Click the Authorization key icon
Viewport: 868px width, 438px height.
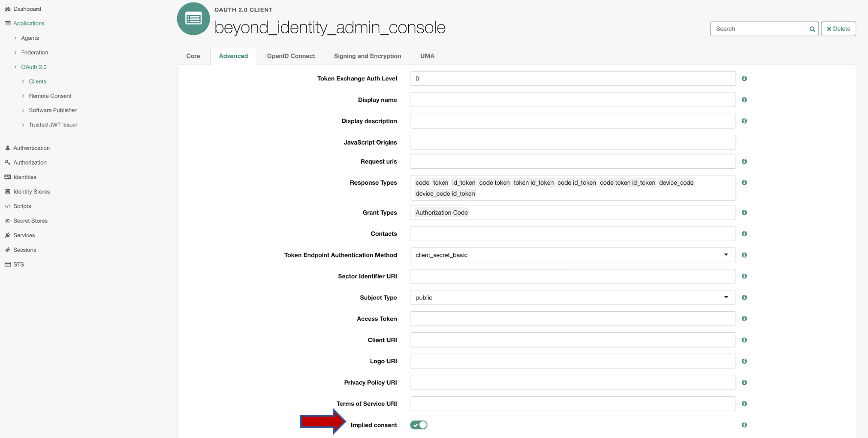point(7,163)
